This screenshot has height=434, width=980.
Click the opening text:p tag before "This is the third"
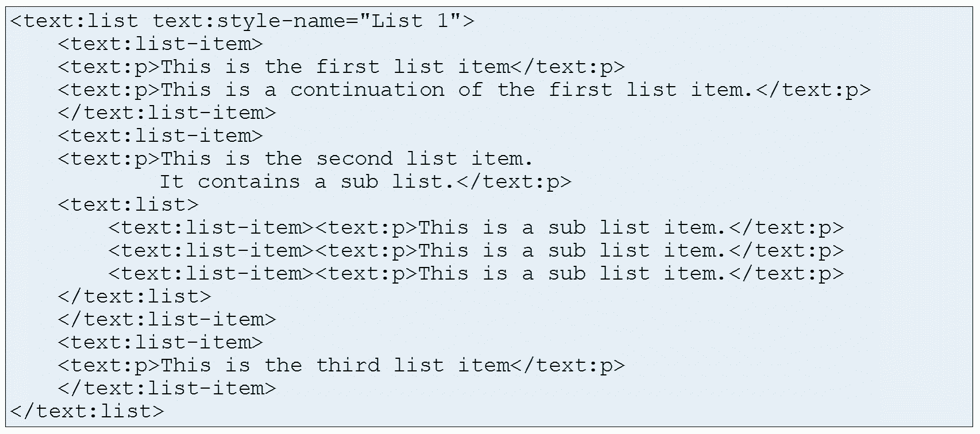pyautogui.click(x=109, y=366)
